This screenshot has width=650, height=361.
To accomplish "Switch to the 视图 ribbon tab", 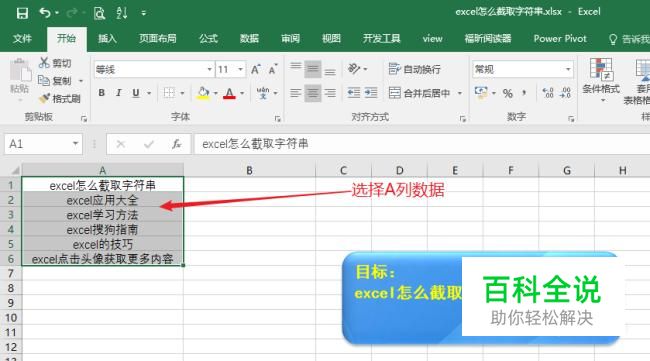I will click(331, 39).
